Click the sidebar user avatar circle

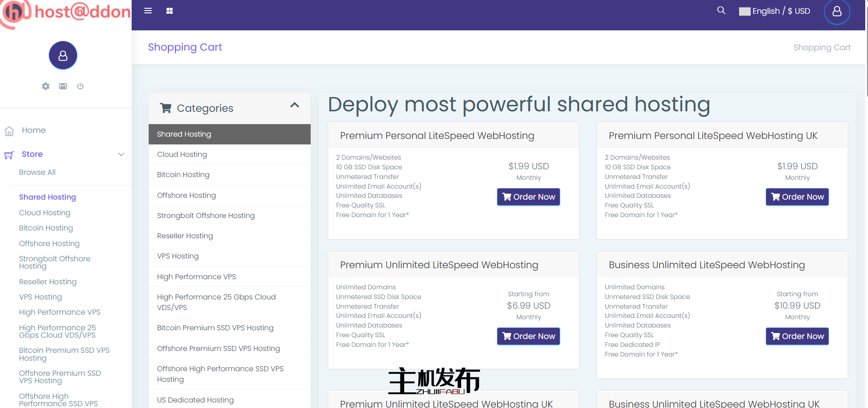pos(63,55)
